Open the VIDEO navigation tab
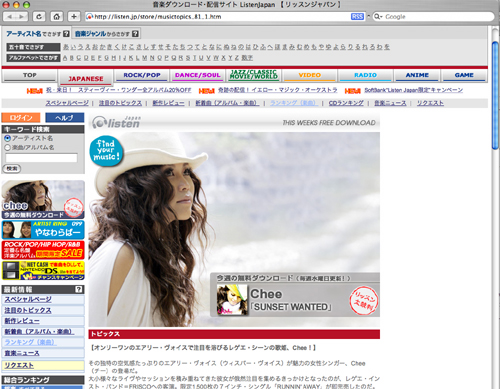 coord(310,75)
